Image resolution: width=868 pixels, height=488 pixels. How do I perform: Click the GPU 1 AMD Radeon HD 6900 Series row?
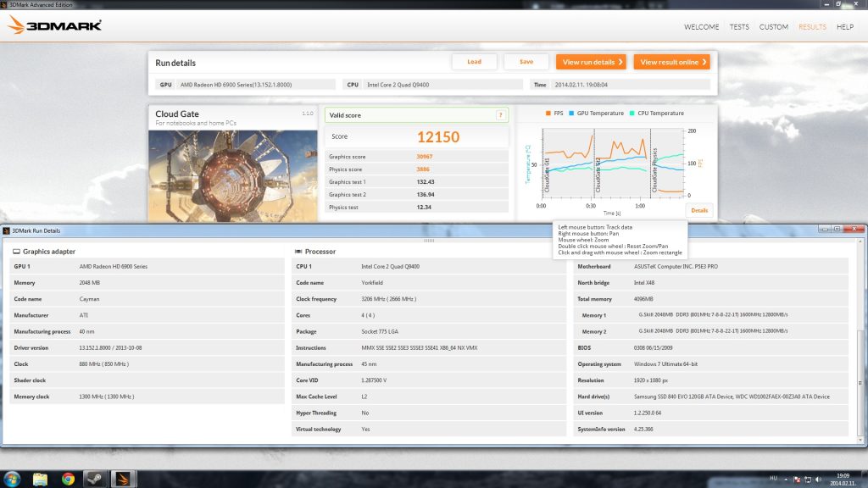147,266
